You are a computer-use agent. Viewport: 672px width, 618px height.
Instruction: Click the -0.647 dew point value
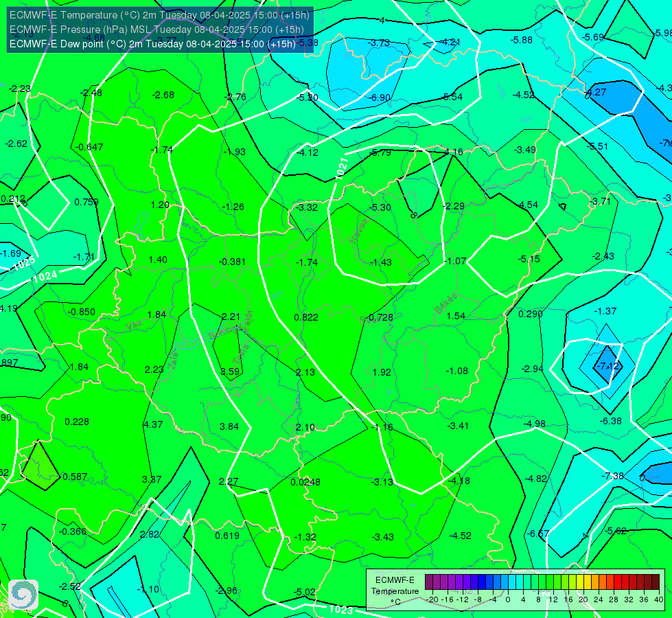(x=89, y=147)
